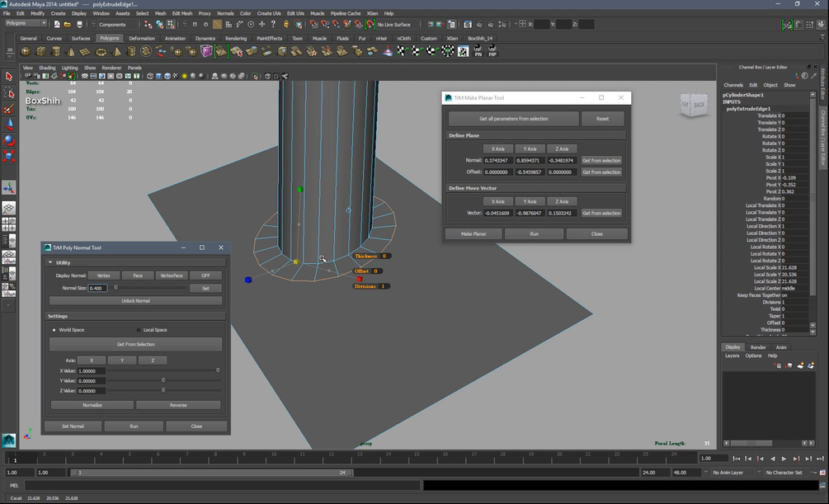Open the Edit Mesh menu
This screenshot has height=504, width=829.
(x=181, y=13)
